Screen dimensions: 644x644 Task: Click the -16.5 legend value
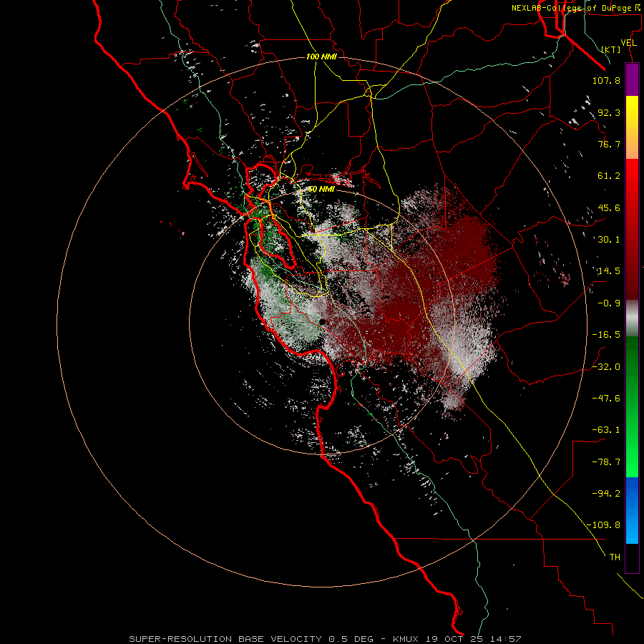[x=606, y=335]
